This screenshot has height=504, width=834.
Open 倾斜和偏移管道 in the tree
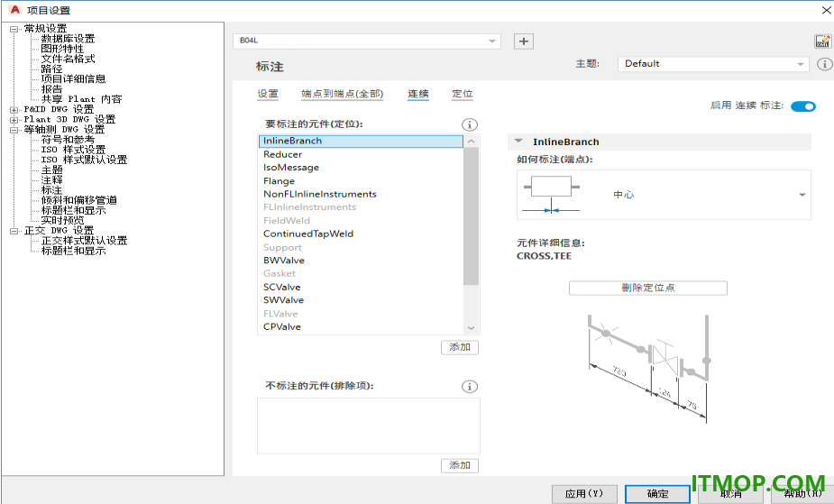(78, 200)
